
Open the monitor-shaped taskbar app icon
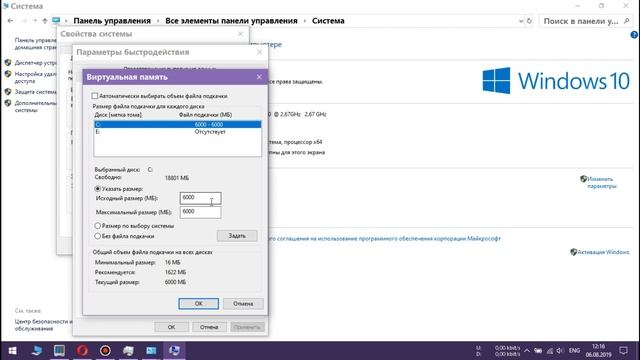(59, 351)
